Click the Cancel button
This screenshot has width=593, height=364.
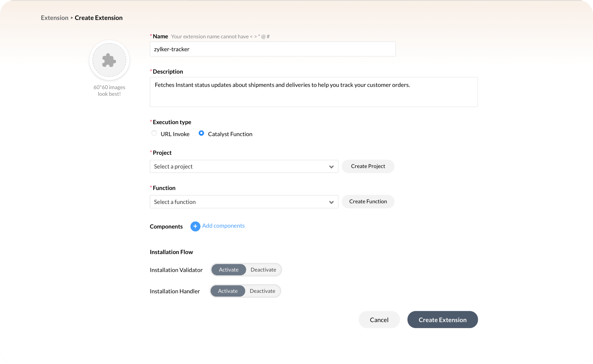click(x=379, y=320)
